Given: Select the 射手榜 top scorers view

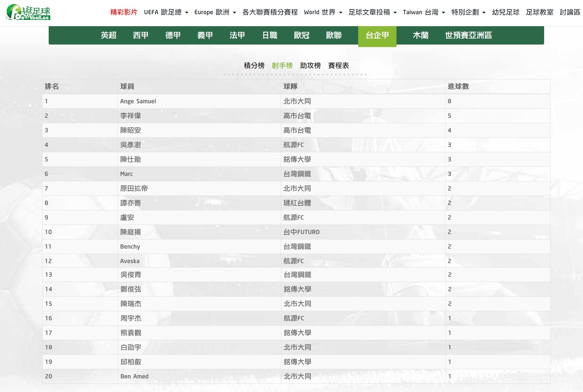Looking at the screenshot, I should click(282, 65).
